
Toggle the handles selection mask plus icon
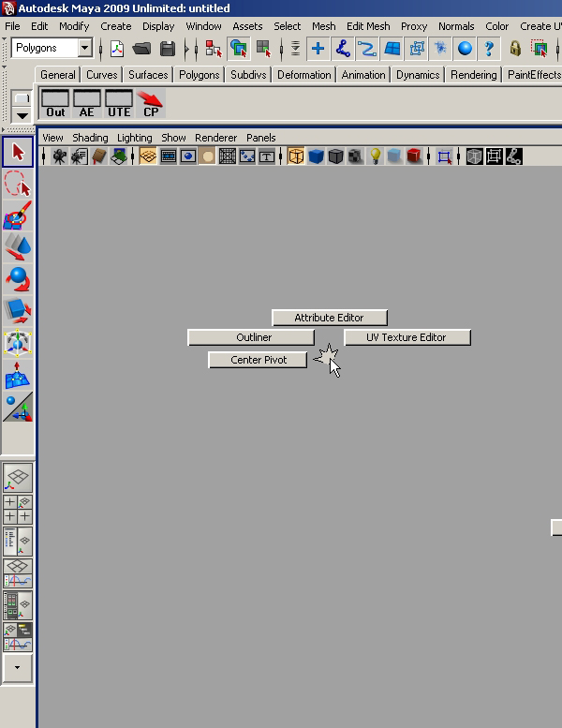(318, 49)
